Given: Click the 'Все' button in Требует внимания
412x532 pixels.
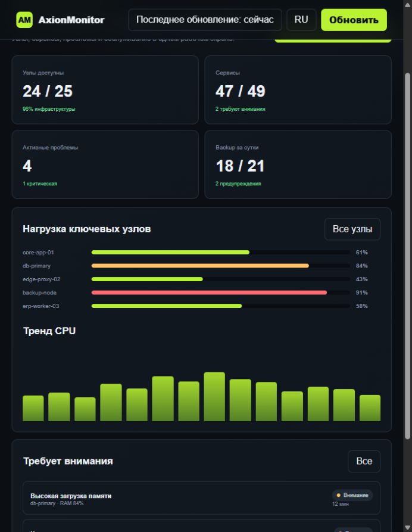Looking at the screenshot, I should pos(364,461).
